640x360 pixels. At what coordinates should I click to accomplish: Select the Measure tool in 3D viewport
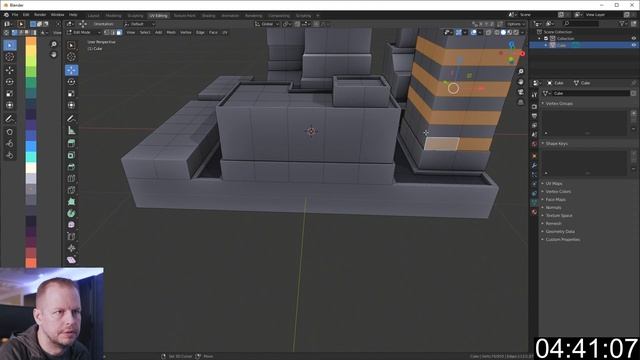pos(71,131)
